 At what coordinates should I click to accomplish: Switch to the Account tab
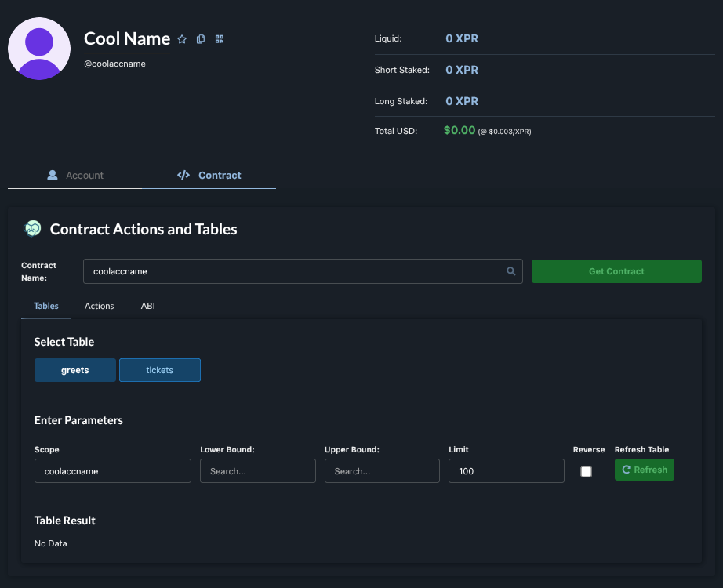coord(75,176)
